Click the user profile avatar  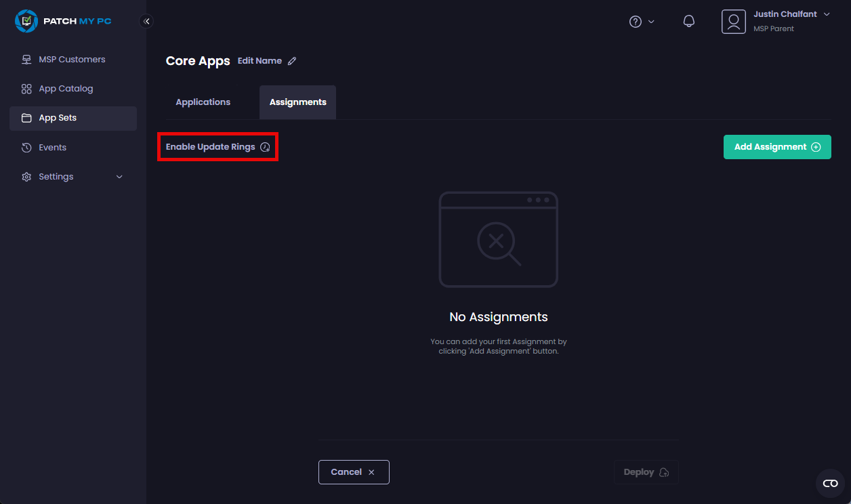pos(734,21)
